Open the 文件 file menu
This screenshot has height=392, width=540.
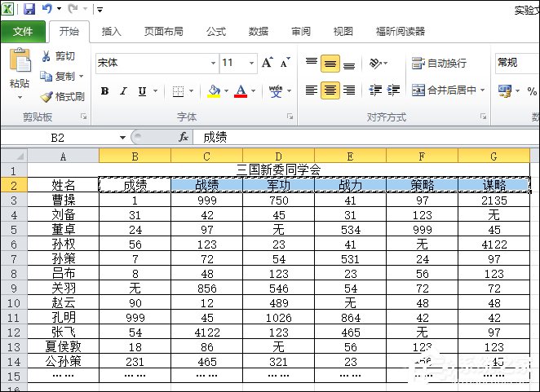(x=23, y=32)
